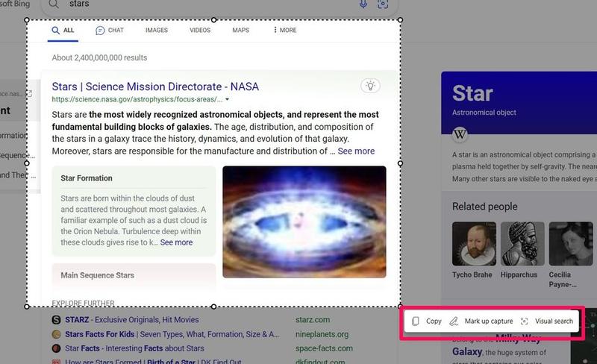The width and height of the screenshot is (597, 364).
Task: Grab the top-left selection corner handle
Action: click(x=27, y=20)
